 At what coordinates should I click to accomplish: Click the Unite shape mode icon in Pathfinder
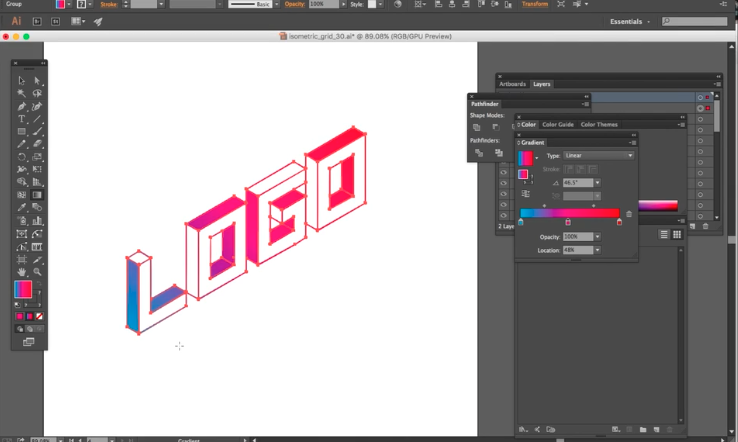coord(477,127)
